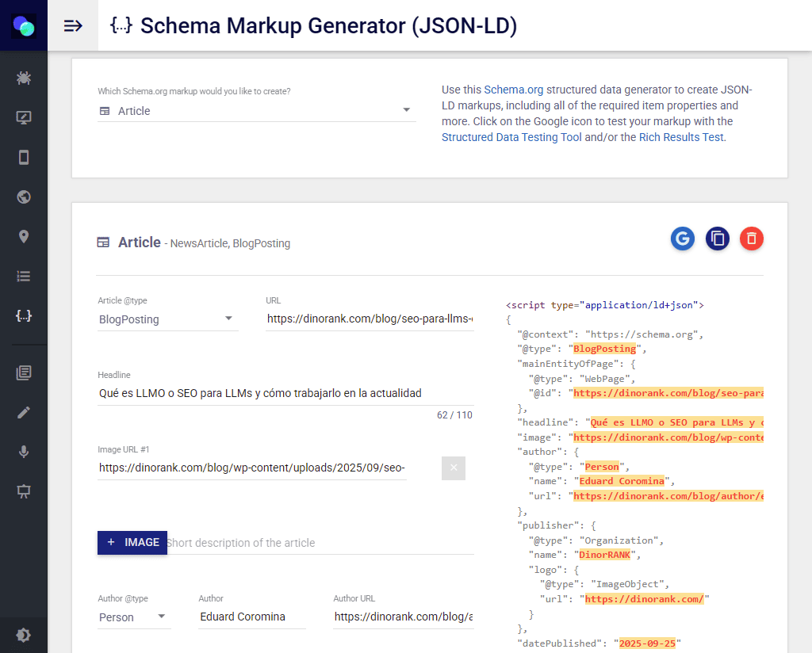Toggle the theme icon at the sidebar bottom
Screen dimensions: 812x653
coord(24,635)
